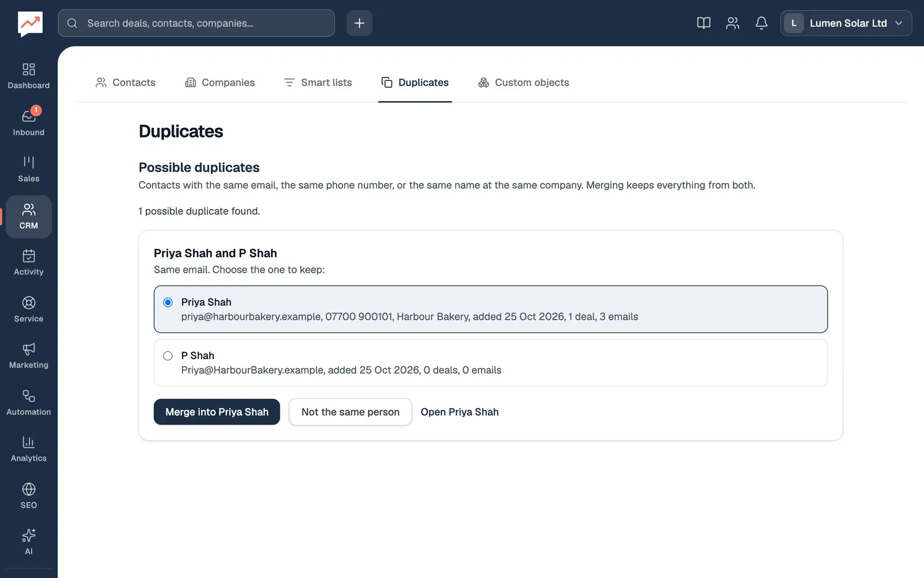Viewport: 924px width, 578px height.
Task: Select the Priya Shah radio button
Action: pos(168,302)
